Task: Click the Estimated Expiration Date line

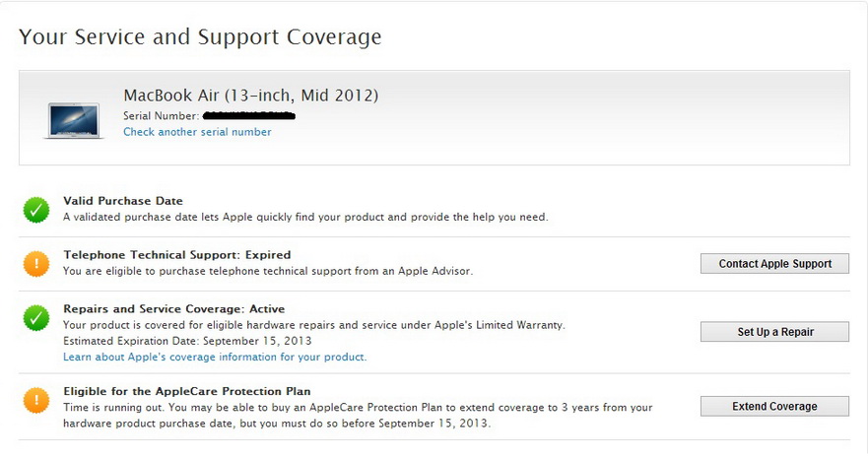Action: pyautogui.click(x=187, y=341)
